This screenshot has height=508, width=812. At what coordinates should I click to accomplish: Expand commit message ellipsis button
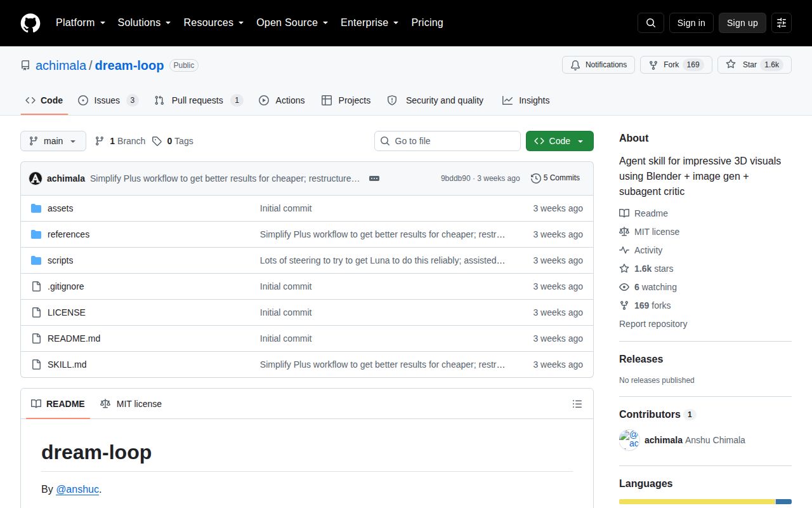click(374, 178)
